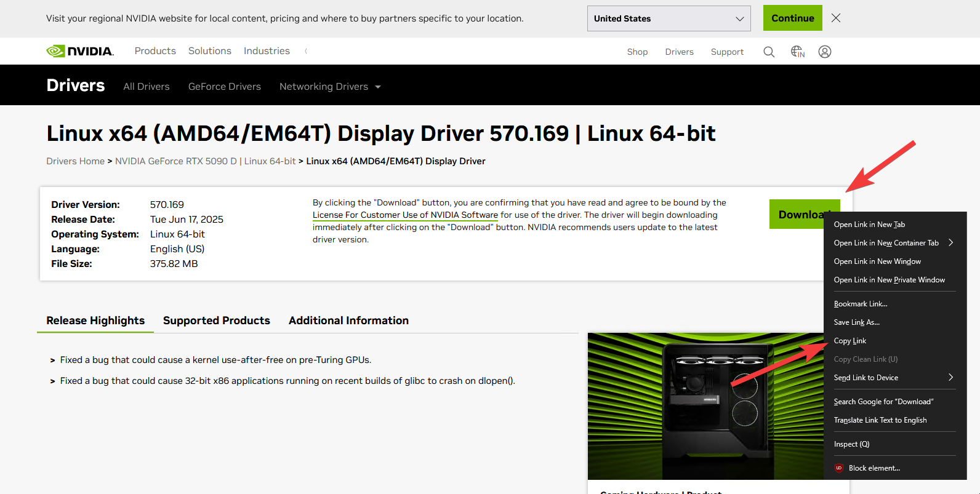Open the All Drivers link
Viewport: 980px width, 494px height.
147,87
